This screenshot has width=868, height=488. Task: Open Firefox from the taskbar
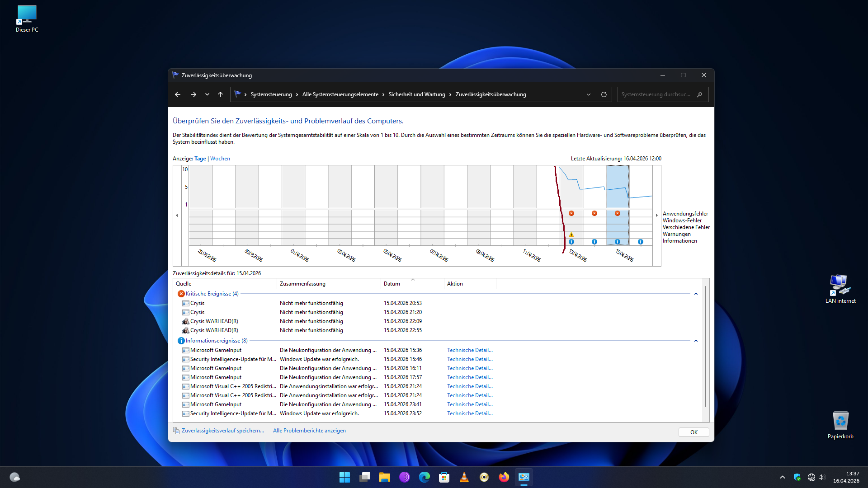(504, 477)
